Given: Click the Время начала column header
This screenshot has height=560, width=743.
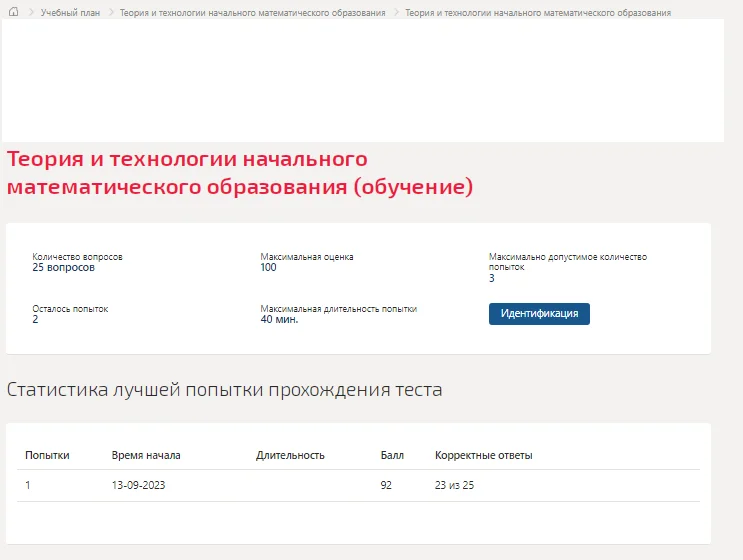Looking at the screenshot, I should pyautogui.click(x=146, y=455).
